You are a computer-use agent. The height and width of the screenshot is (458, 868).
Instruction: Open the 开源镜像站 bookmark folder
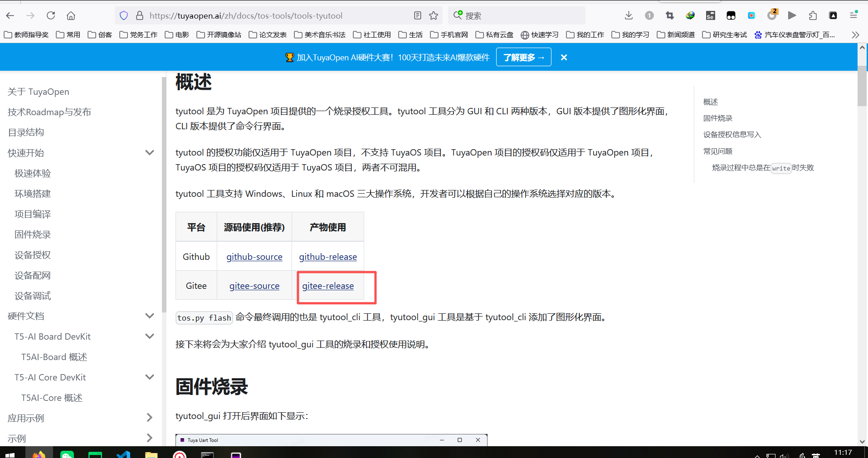point(219,35)
